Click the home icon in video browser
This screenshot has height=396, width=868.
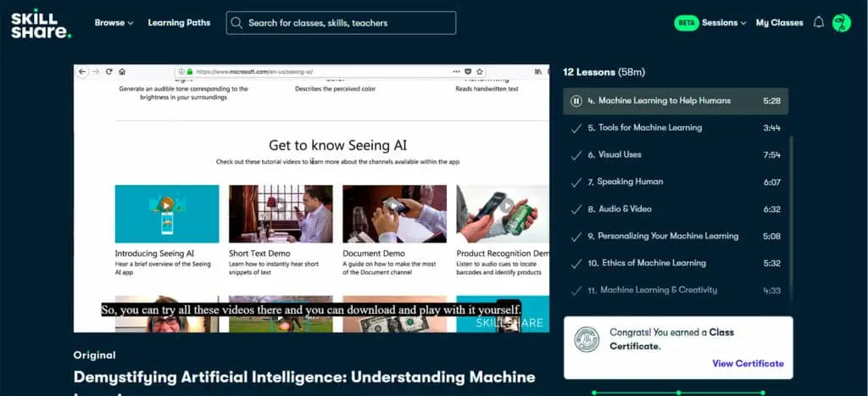[x=122, y=71]
